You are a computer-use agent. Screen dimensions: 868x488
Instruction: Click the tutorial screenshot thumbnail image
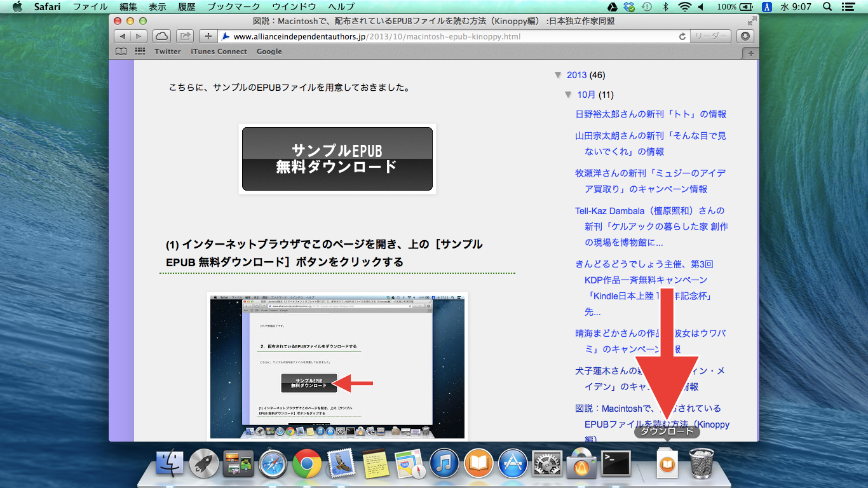[x=337, y=365]
